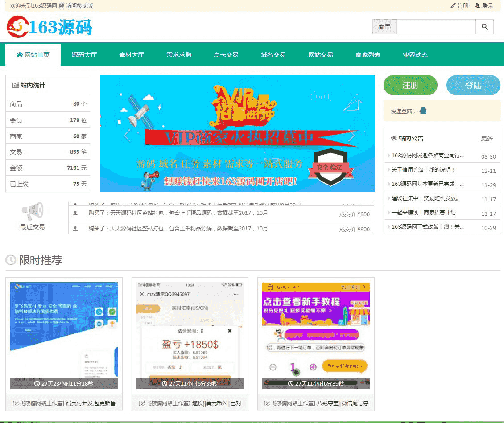Click the search magnifier icon
The width and height of the screenshot is (504, 423).
pyautogui.click(x=485, y=27)
